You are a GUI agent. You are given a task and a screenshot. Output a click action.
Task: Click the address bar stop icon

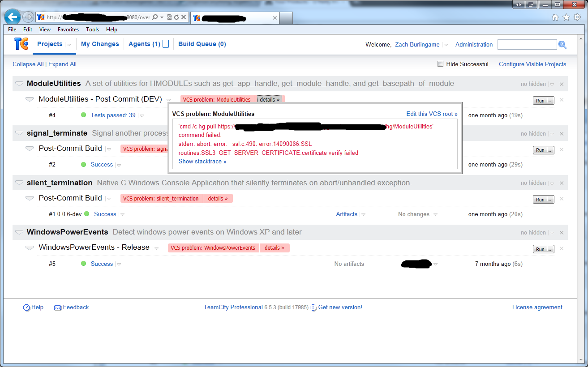click(184, 17)
